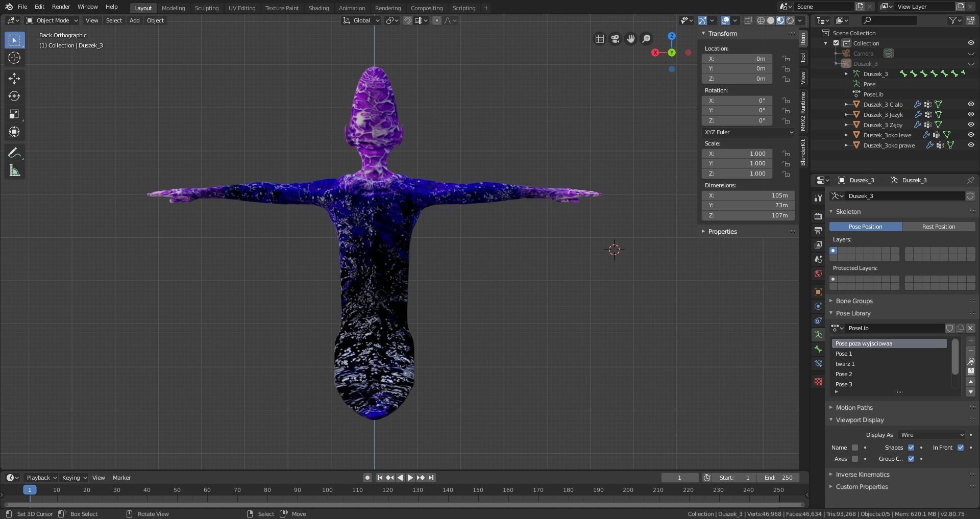Open the BlenderKit sidebar tab
Screen dimensions: 980x519
tap(803, 152)
